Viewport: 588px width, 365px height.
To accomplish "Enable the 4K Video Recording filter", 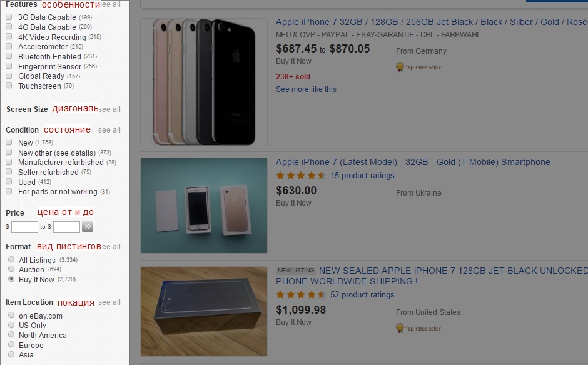I will pyautogui.click(x=9, y=37).
